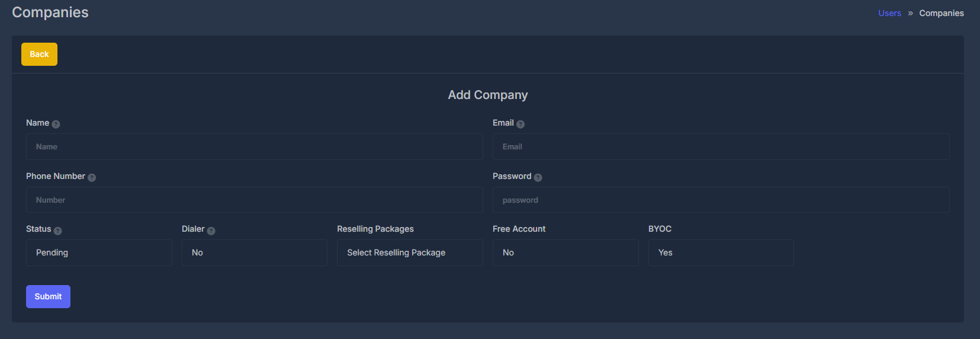
Task: Open the Free Account dropdown
Action: (x=565, y=252)
